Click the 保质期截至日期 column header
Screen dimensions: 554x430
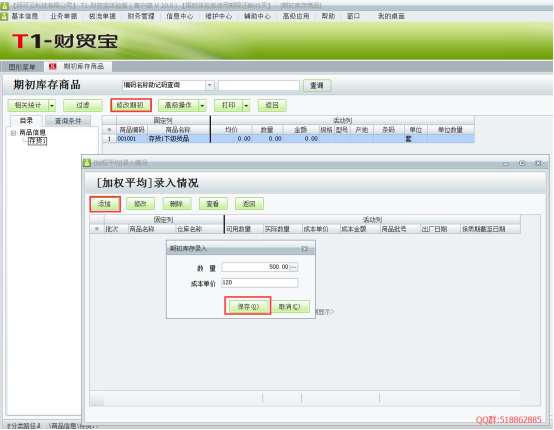click(x=490, y=229)
